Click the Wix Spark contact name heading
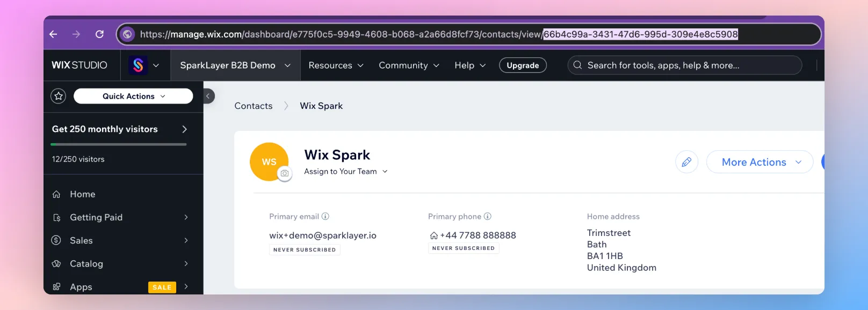This screenshot has height=310, width=868. pos(337,155)
